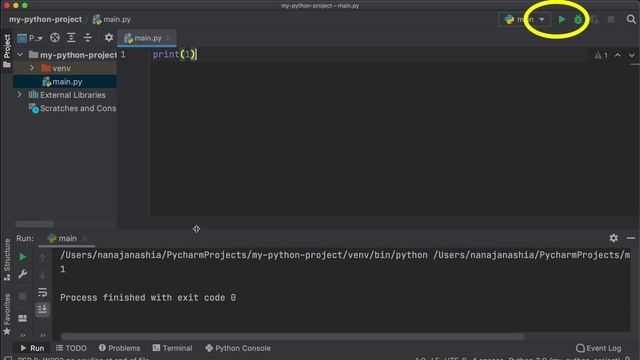Screen dimensions: 640x360
Task: Click my-python-project breadcrumb in navigation bar
Action: coord(45,19)
